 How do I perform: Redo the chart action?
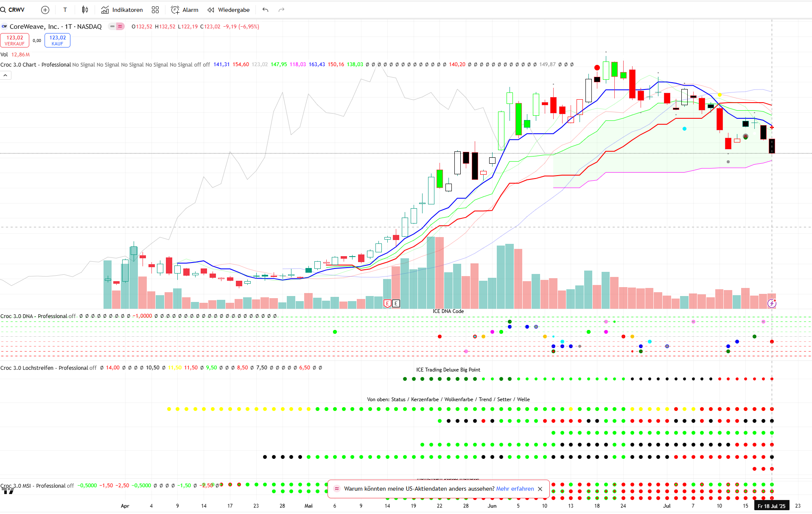point(281,10)
